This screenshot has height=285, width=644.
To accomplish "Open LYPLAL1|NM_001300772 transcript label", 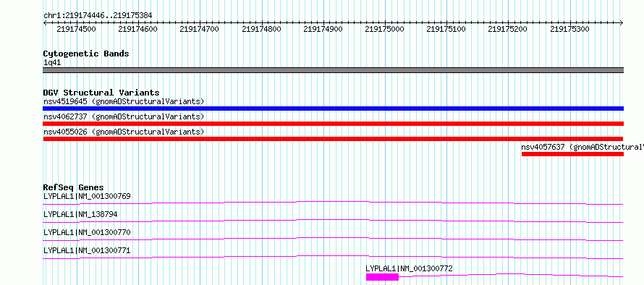I will click(x=409, y=268).
